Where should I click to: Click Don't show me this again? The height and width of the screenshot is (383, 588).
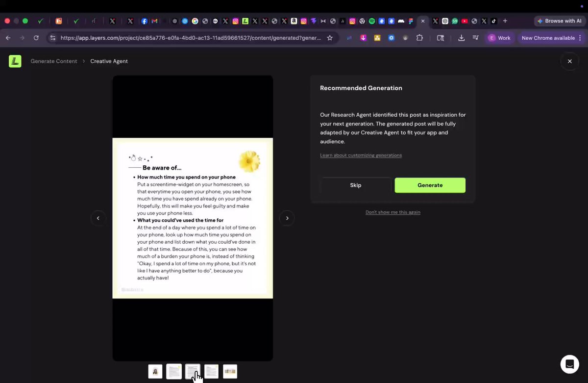click(392, 212)
